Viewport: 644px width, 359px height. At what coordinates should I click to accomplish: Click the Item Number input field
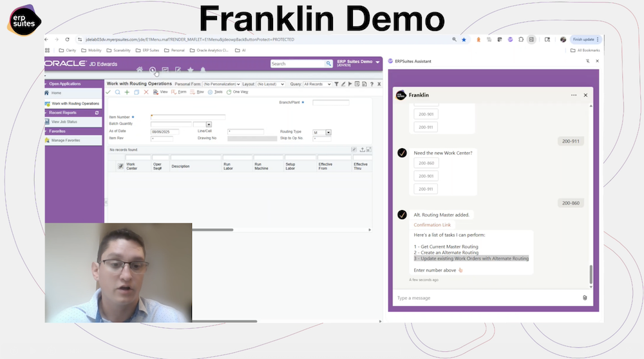(188, 117)
